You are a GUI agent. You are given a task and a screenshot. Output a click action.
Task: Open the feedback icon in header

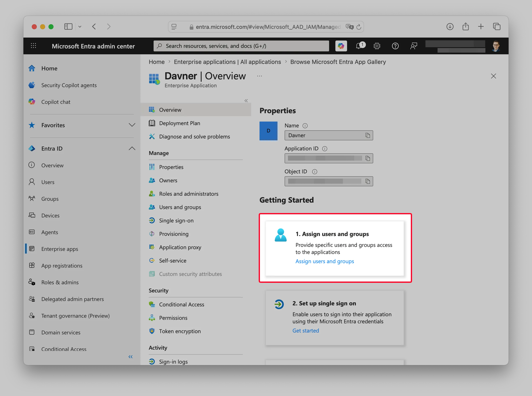(414, 46)
